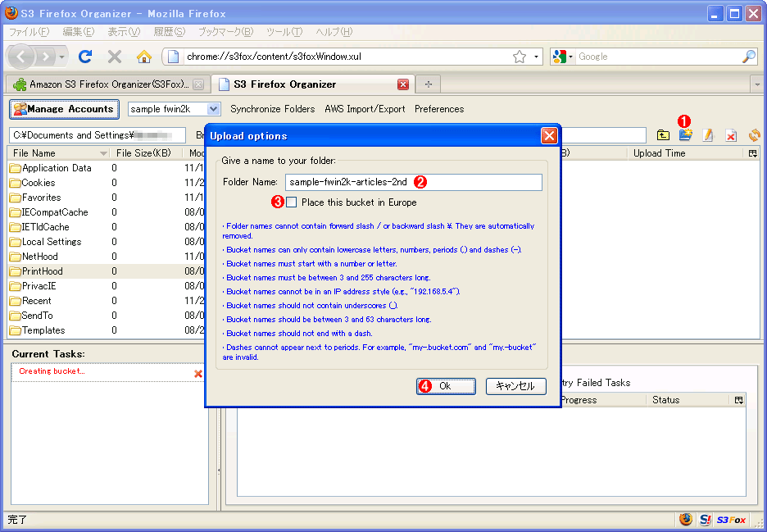
Task: Open the sample fwin2k account dropdown
Action: [213, 109]
